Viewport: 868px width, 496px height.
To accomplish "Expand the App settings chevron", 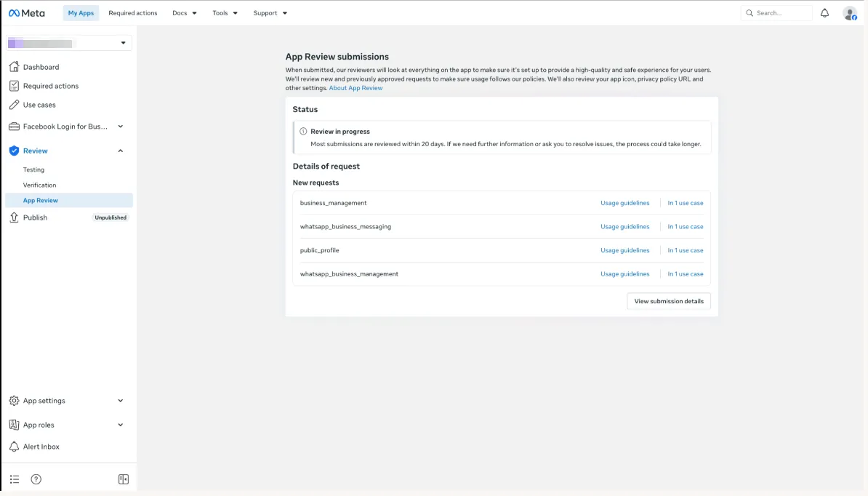I will pos(120,401).
